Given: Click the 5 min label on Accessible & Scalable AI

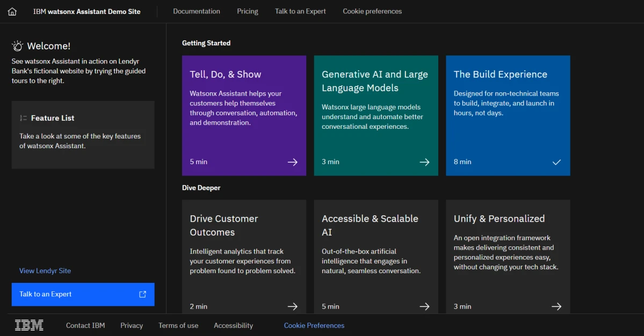Looking at the screenshot, I should click(x=331, y=306).
